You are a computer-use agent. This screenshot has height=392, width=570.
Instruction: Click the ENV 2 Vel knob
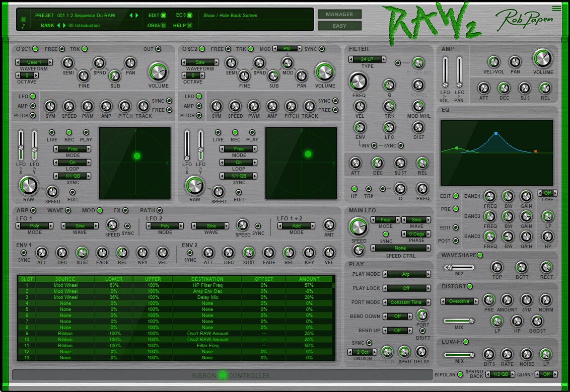coord(329,253)
